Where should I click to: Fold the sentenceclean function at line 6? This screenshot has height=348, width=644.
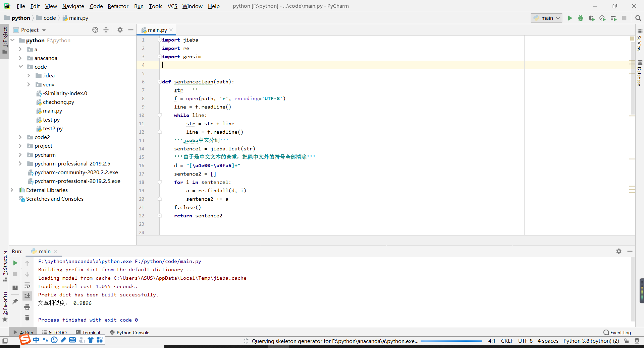pos(159,82)
